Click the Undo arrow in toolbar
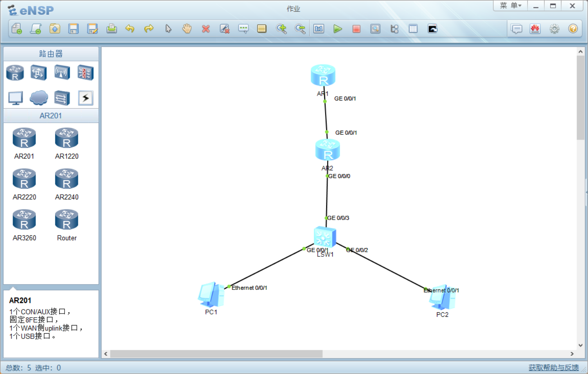 click(x=130, y=29)
